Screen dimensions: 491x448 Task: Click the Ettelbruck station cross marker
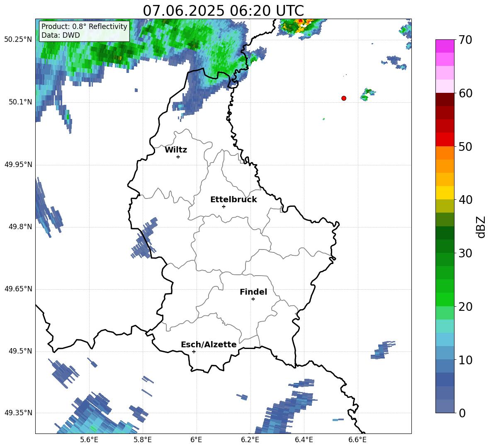click(224, 206)
